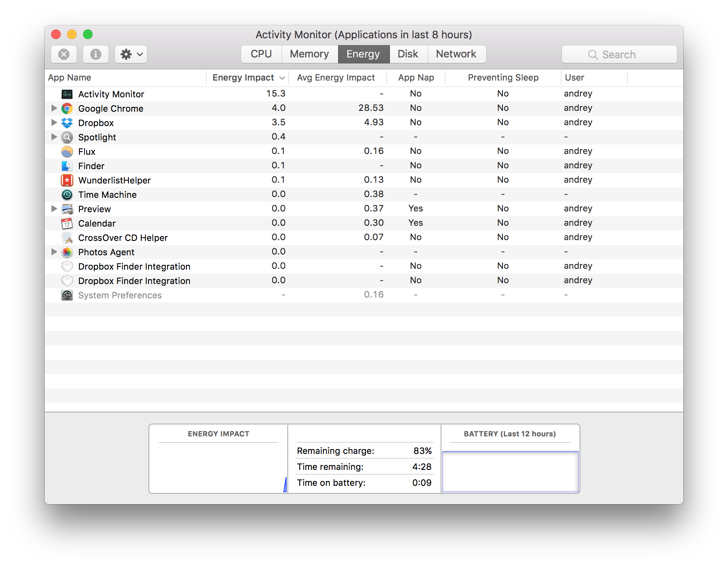Sort by Preventing Sleep column header
This screenshot has height=568, width=728.
click(503, 78)
